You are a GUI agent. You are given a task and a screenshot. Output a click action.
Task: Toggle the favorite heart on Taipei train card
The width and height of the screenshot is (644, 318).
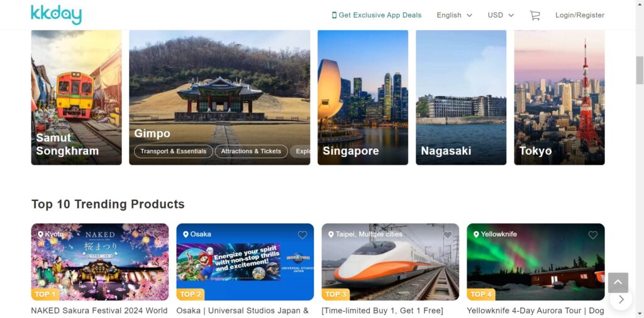[448, 235]
